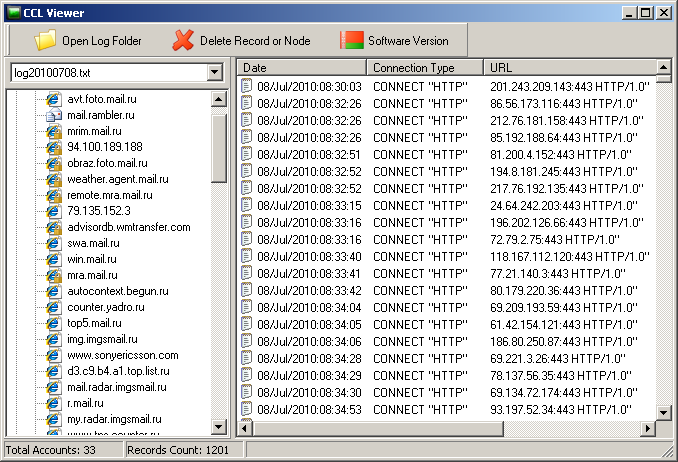Select the URL 201.243.209.143:443 record
678x462 pixels.
click(x=446, y=87)
